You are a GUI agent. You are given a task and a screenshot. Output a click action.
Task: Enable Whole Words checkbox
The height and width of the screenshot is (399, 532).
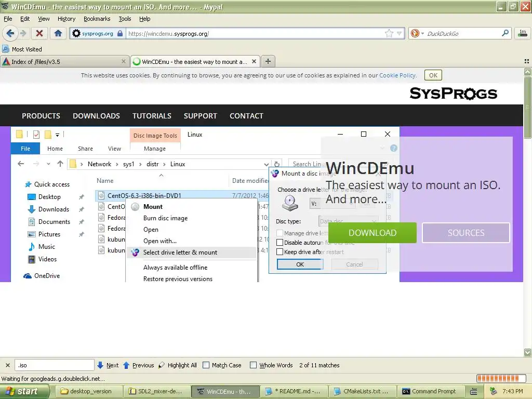[253, 365]
